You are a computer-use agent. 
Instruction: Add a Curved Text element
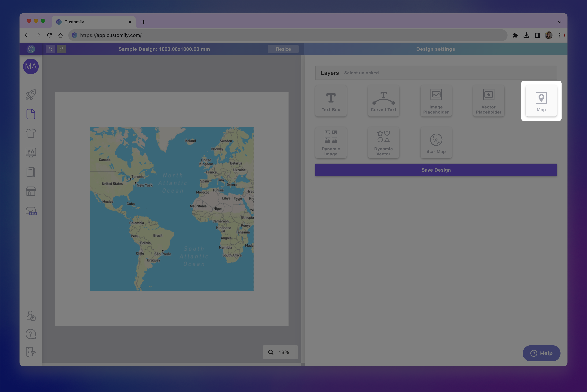[383, 101]
